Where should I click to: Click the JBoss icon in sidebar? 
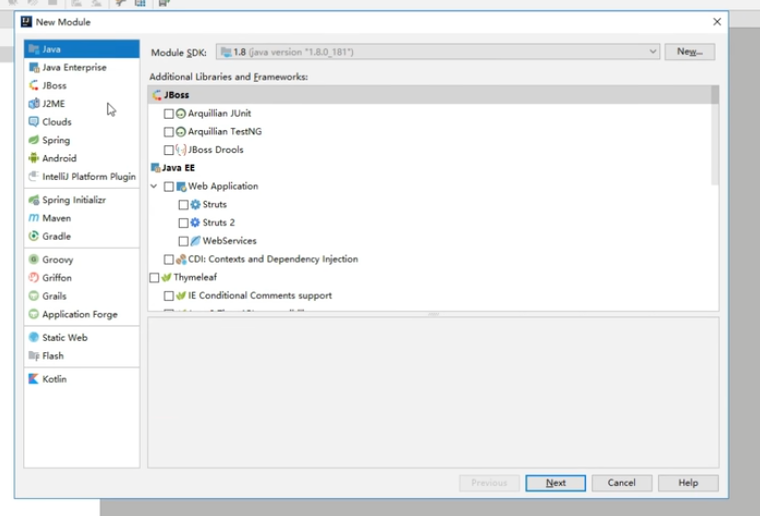click(33, 85)
